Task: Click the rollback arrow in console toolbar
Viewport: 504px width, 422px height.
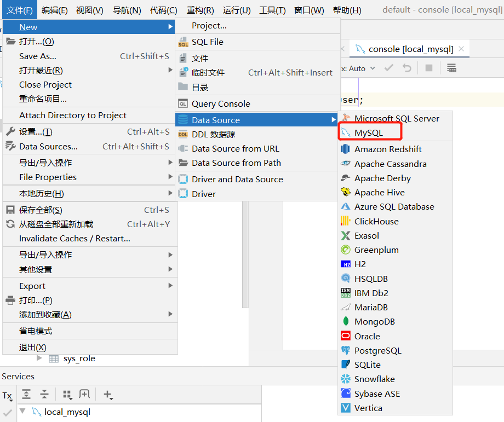Action: point(407,68)
